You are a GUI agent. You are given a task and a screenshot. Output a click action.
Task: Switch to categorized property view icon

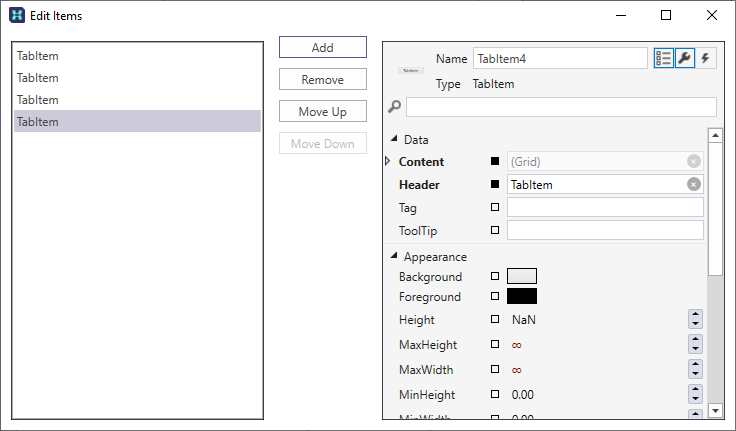[663, 58]
